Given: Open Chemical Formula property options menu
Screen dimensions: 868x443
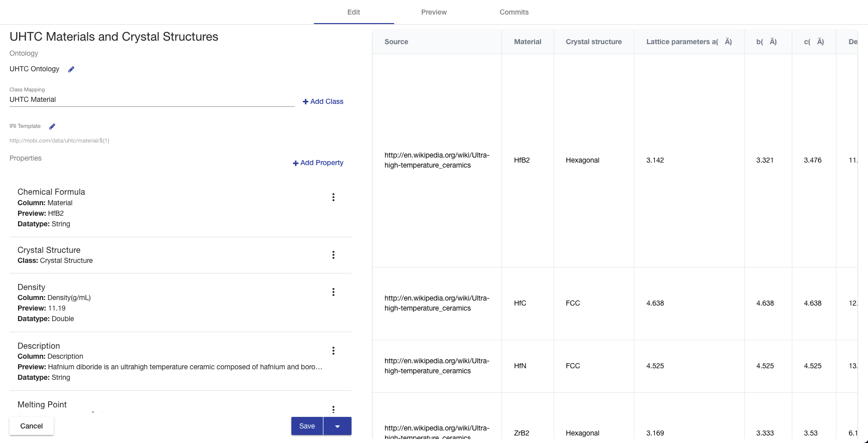Looking at the screenshot, I should (333, 197).
